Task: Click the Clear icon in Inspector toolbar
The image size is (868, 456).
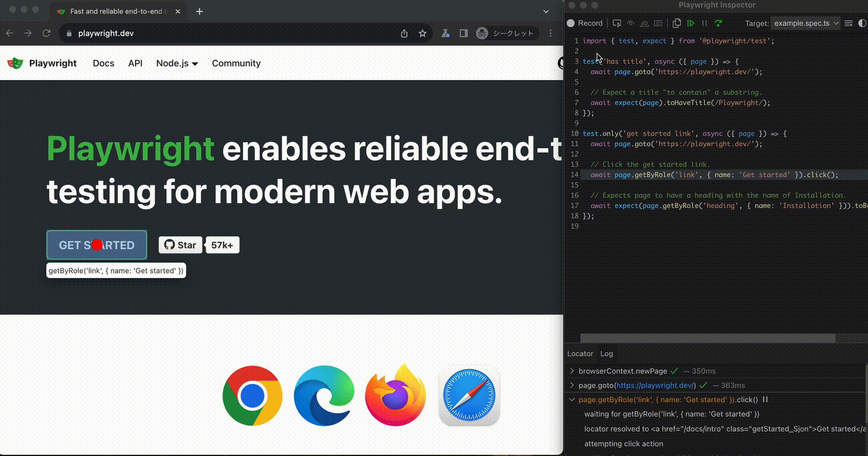Action: [849, 23]
